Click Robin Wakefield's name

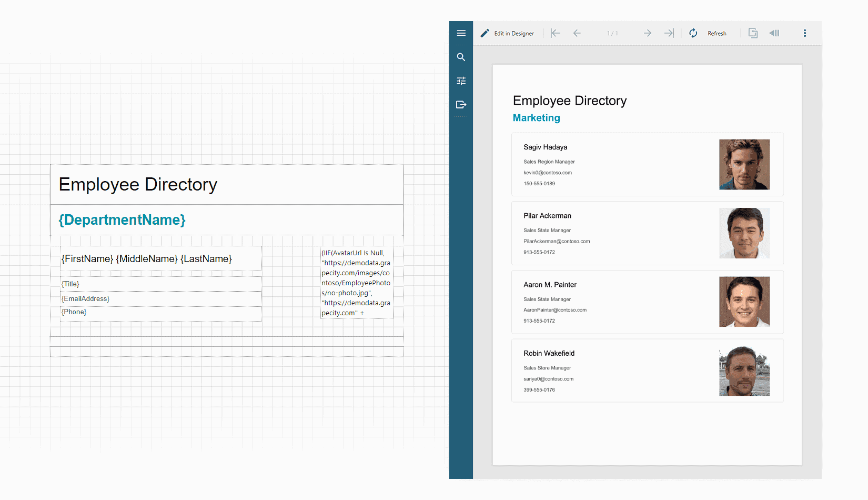coord(549,354)
